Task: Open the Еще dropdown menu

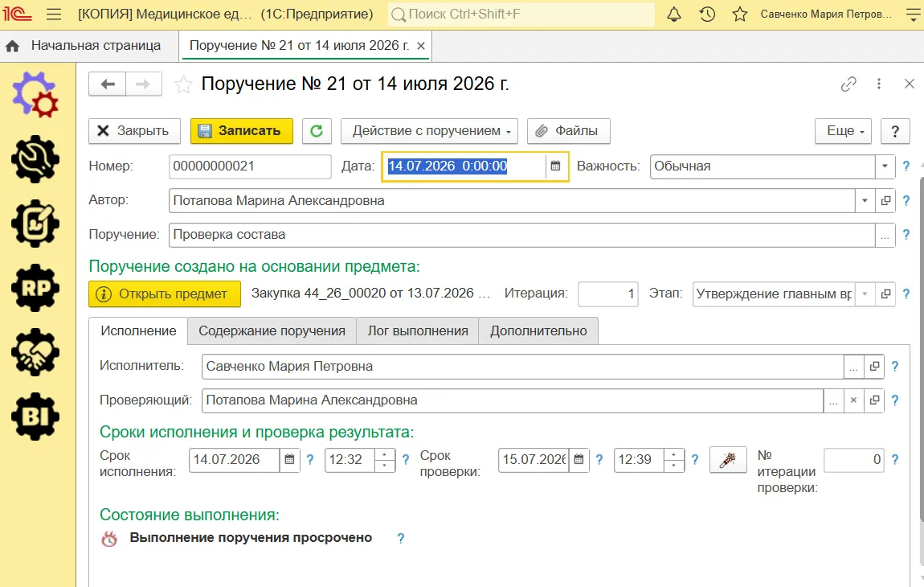Action: [844, 131]
